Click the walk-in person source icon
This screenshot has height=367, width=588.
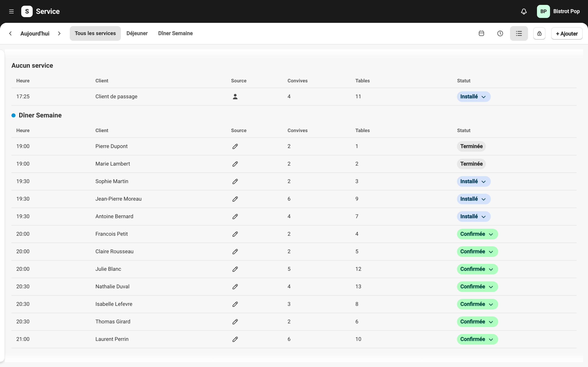pyautogui.click(x=235, y=97)
